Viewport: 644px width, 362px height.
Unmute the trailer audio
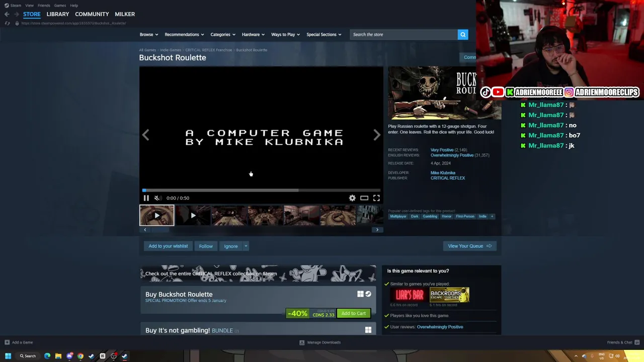point(157,198)
